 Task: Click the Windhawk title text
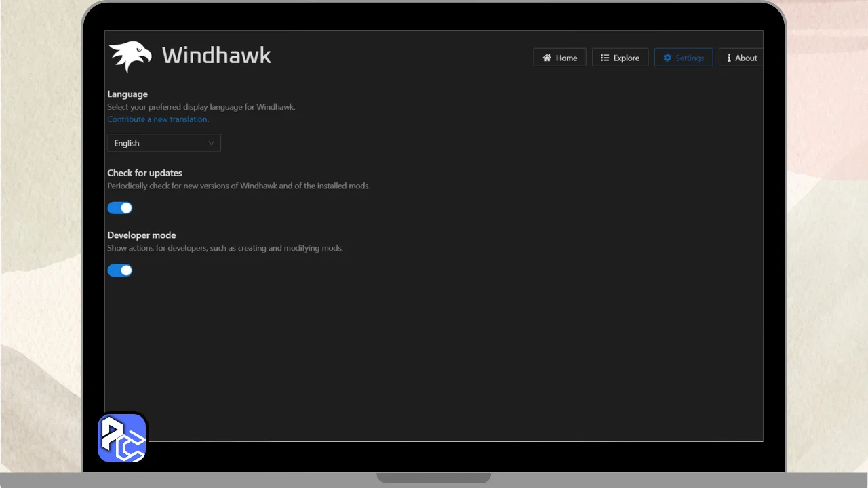click(x=216, y=56)
